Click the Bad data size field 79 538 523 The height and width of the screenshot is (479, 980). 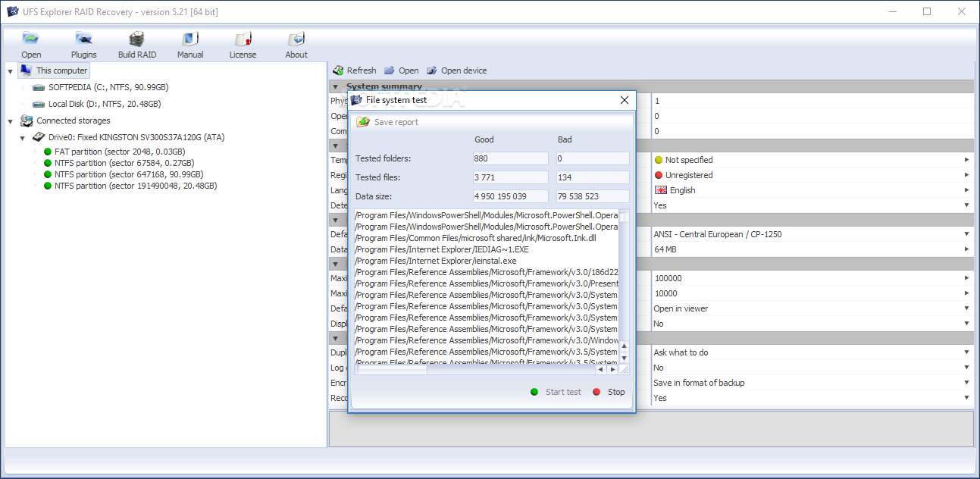pyautogui.click(x=593, y=196)
